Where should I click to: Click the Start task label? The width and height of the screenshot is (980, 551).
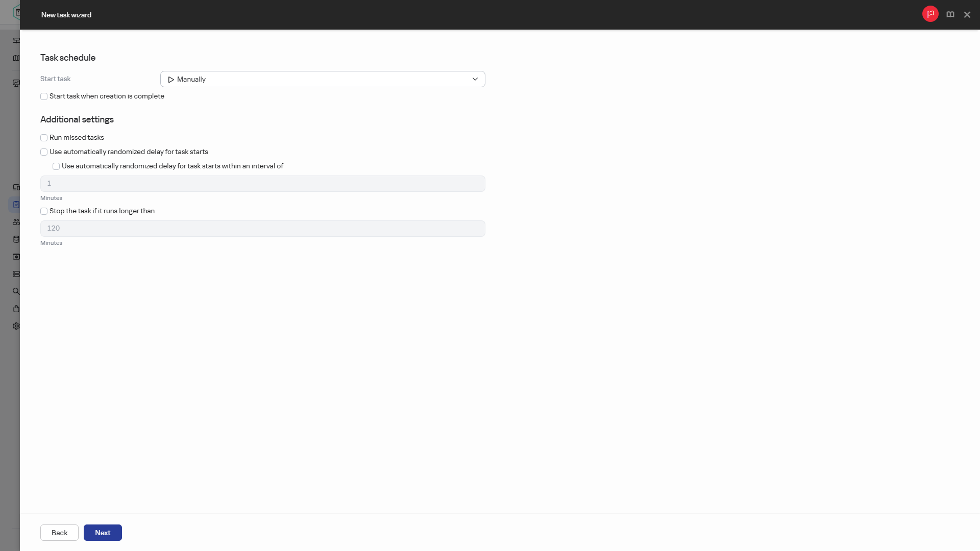(x=56, y=79)
